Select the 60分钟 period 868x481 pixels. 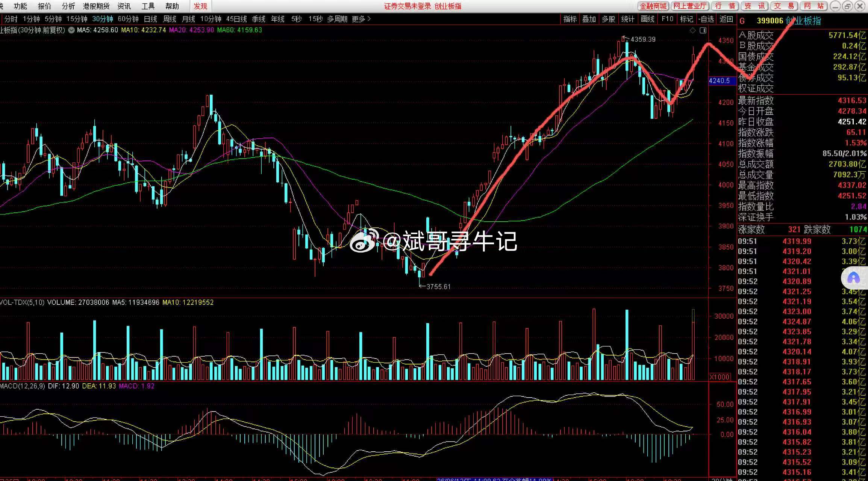coord(128,19)
